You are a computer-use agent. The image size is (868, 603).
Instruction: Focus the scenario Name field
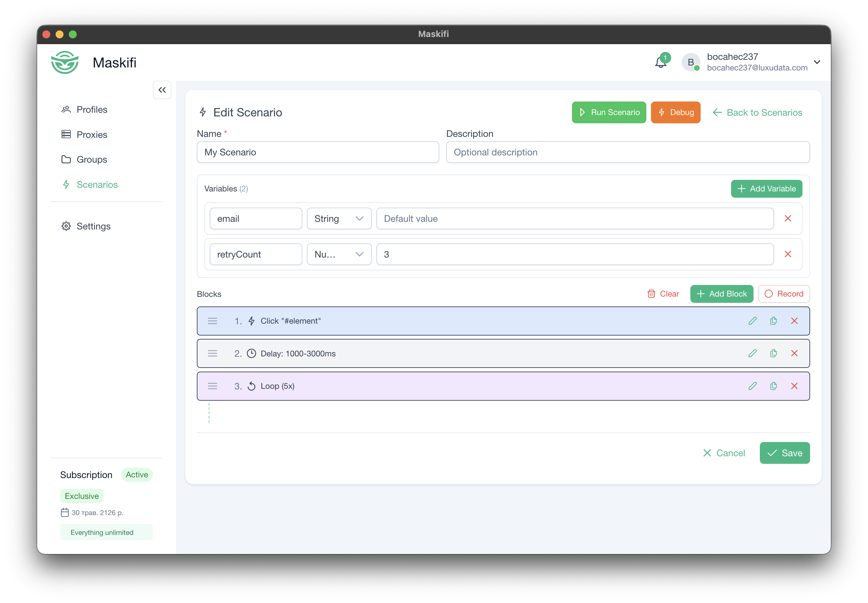pos(318,152)
